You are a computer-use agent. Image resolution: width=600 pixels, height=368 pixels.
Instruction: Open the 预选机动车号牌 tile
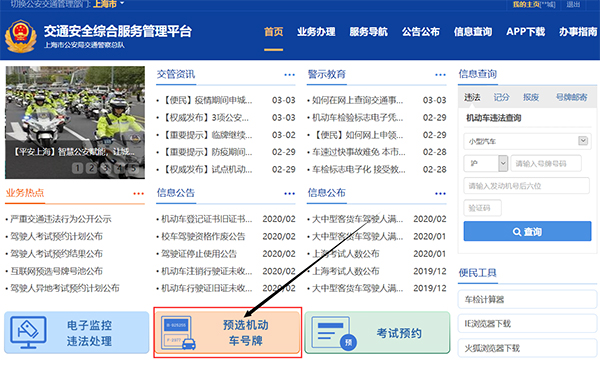(227, 333)
